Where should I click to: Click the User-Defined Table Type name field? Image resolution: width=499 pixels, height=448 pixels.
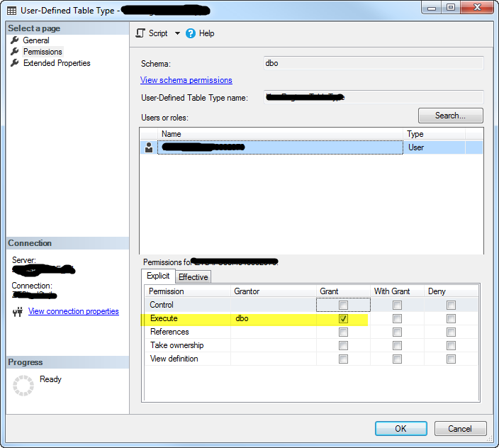point(374,96)
